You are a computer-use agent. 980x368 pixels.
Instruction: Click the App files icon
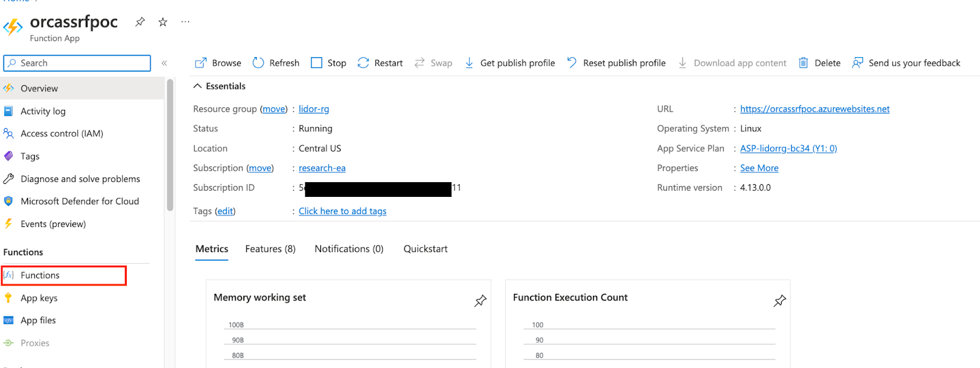coord(9,320)
